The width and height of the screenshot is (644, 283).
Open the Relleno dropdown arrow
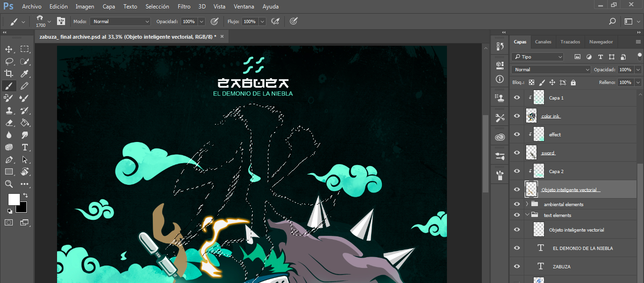tap(638, 83)
